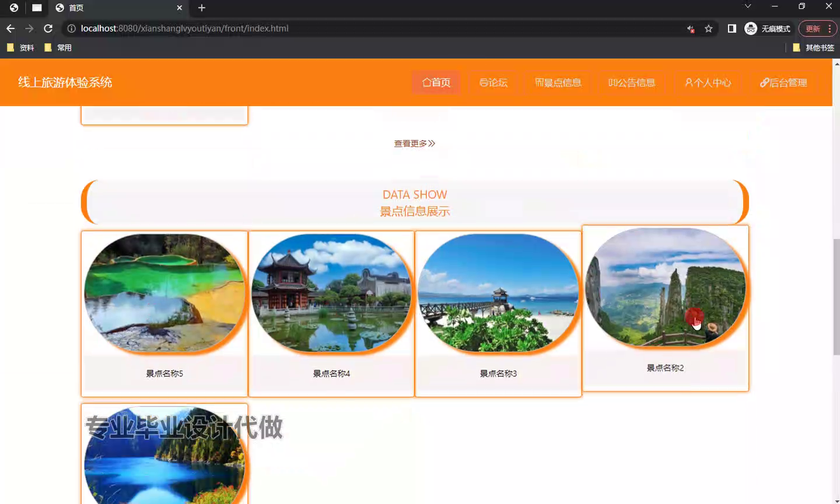Click the 景点信息展示 section heading

(415, 211)
